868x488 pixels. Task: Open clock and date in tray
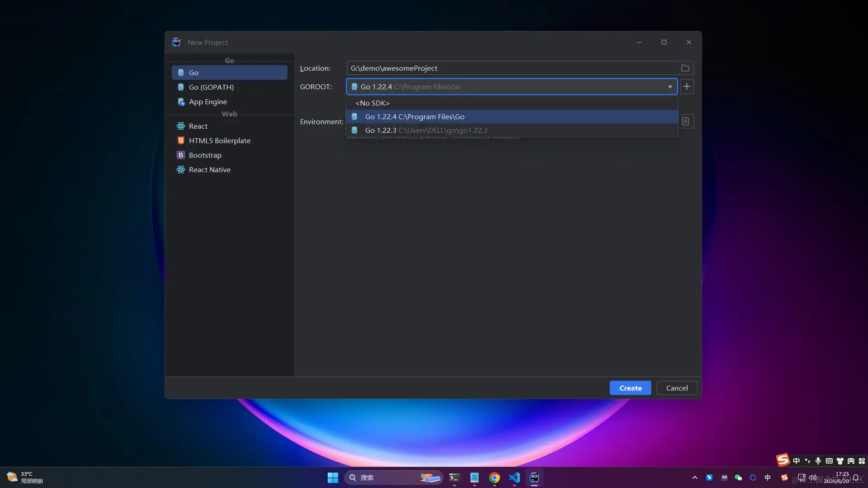(837, 478)
